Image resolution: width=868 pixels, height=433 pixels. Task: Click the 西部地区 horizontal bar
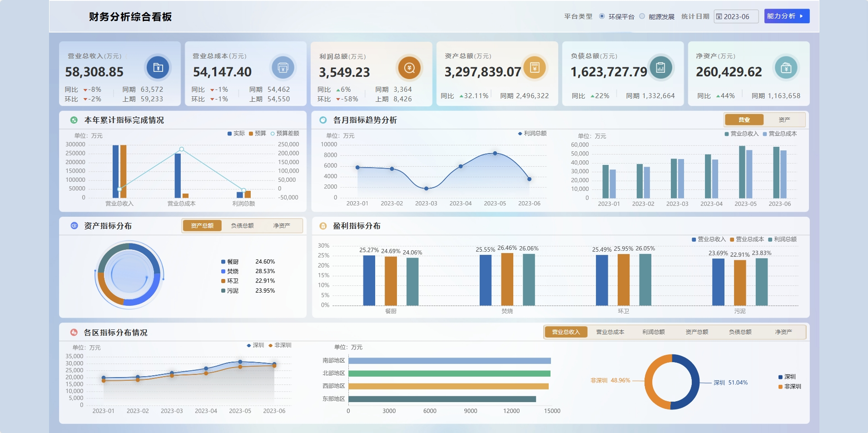pyautogui.click(x=448, y=386)
